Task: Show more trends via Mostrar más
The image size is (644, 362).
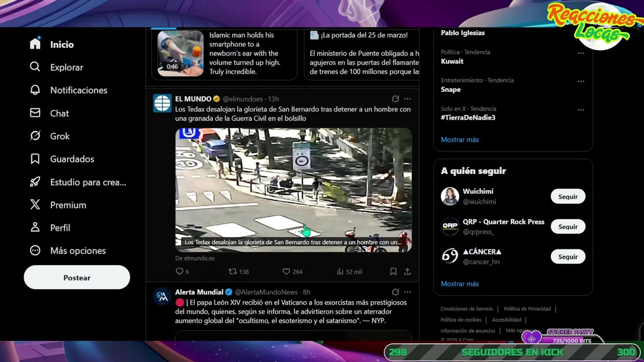Action: click(460, 140)
